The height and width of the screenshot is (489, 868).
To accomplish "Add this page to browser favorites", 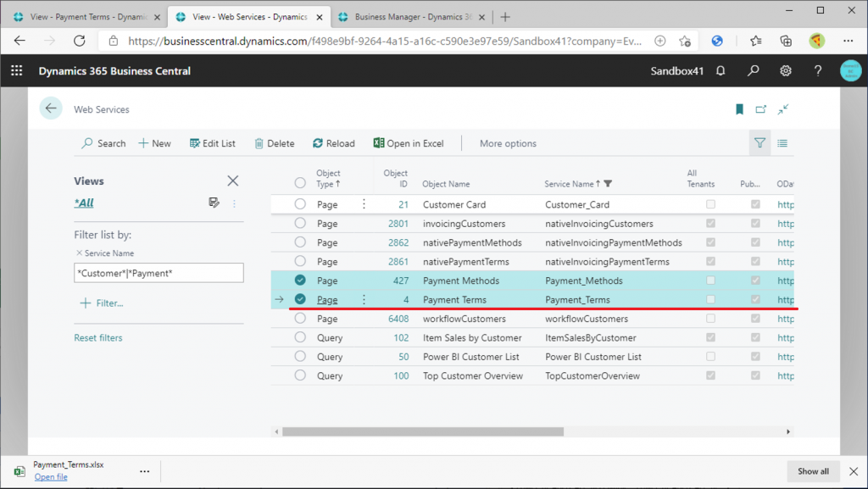I will point(685,41).
